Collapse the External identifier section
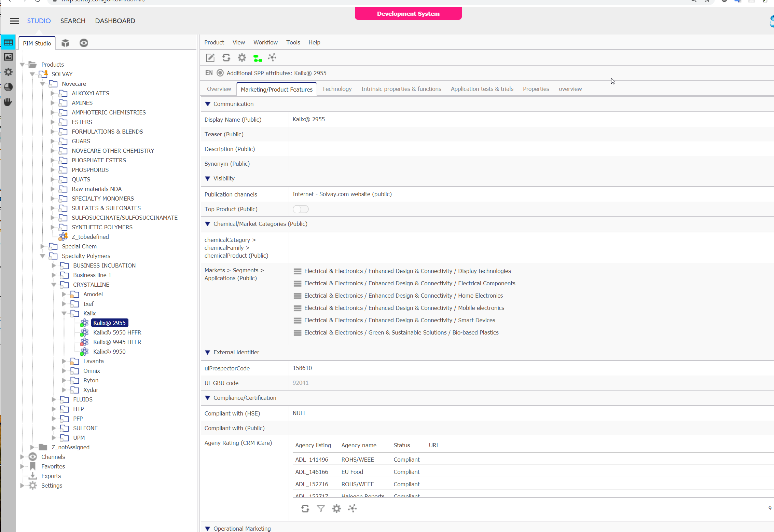 [207, 352]
